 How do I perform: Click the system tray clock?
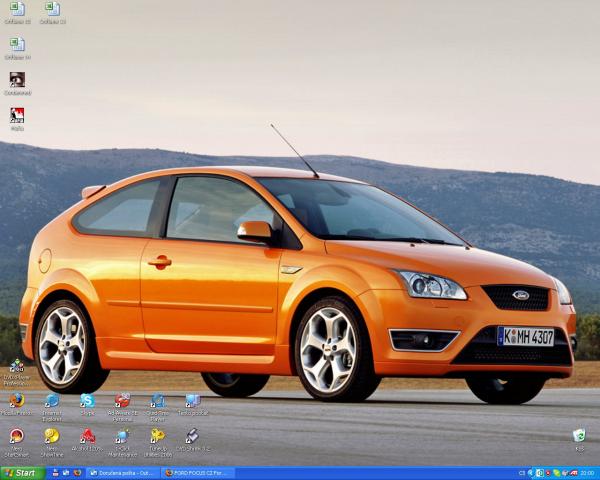(x=586, y=473)
